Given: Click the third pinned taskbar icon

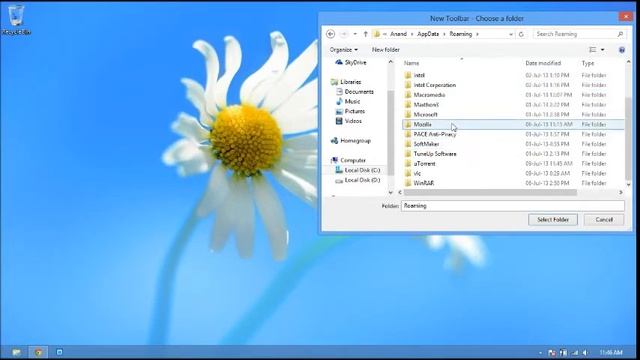Looking at the screenshot, I should coord(59,352).
